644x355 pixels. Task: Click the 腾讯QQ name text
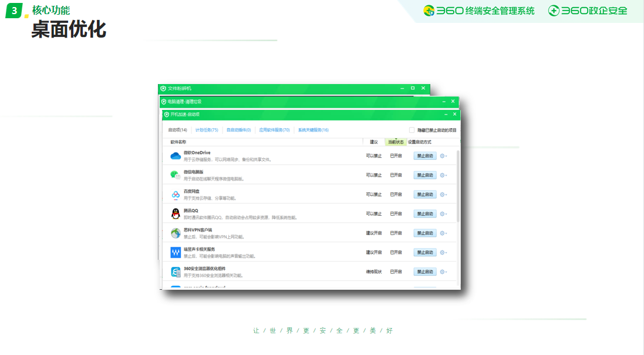(x=191, y=210)
